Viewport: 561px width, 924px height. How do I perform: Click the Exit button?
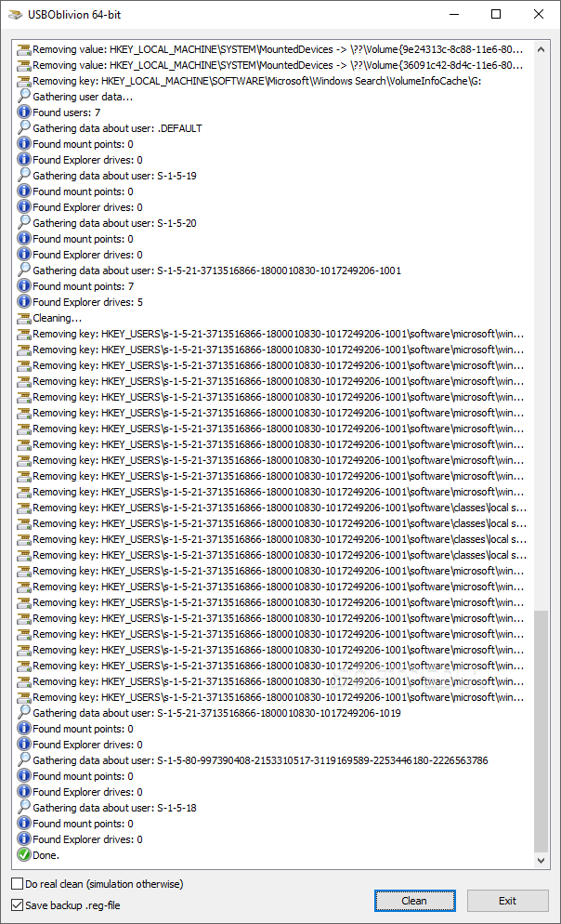[507, 901]
